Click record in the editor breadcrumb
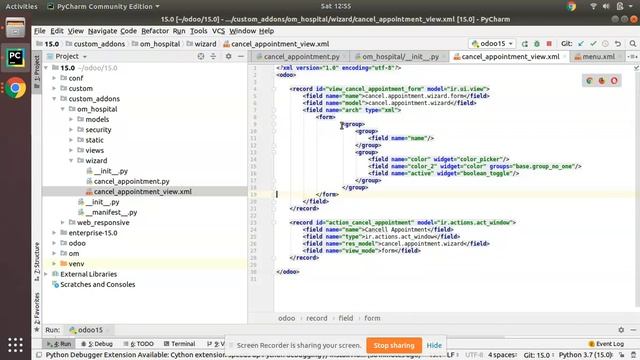This screenshot has height=360, width=640. [x=317, y=318]
